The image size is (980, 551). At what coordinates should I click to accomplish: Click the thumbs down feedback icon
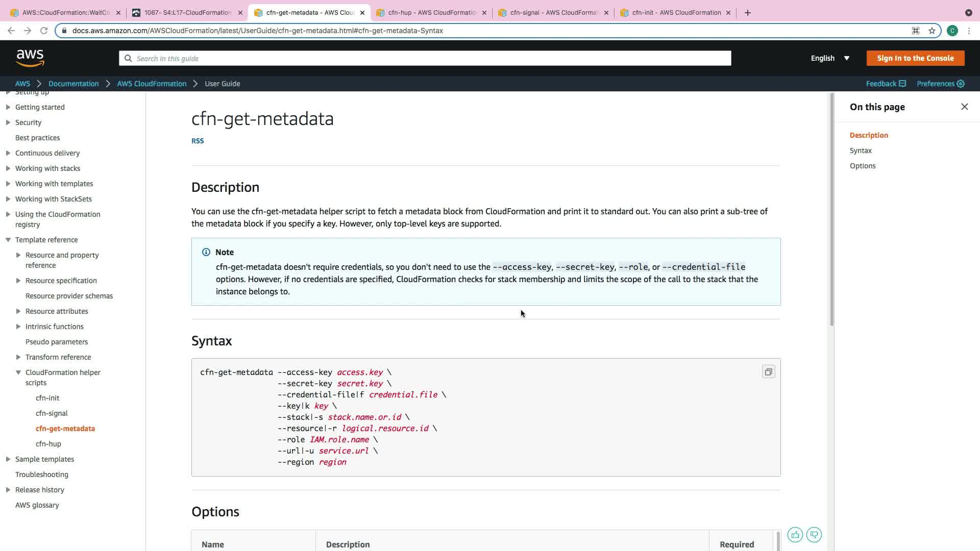coord(814,535)
